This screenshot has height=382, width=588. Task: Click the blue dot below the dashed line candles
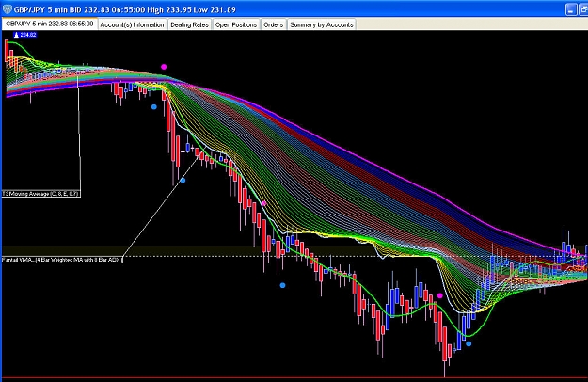point(282,285)
